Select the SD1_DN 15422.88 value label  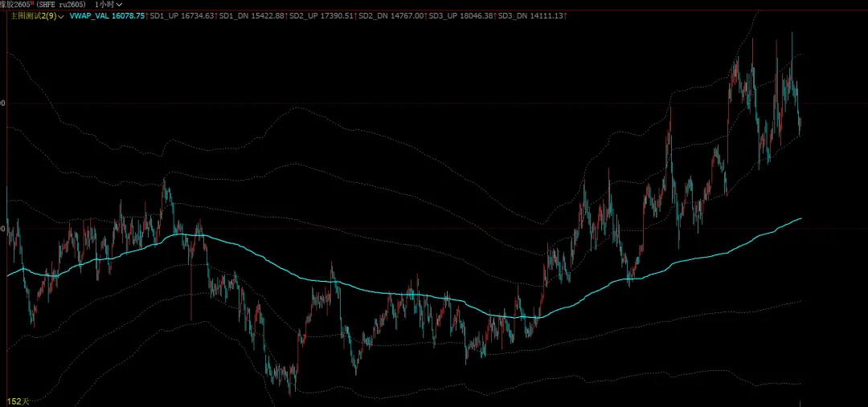(x=252, y=17)
